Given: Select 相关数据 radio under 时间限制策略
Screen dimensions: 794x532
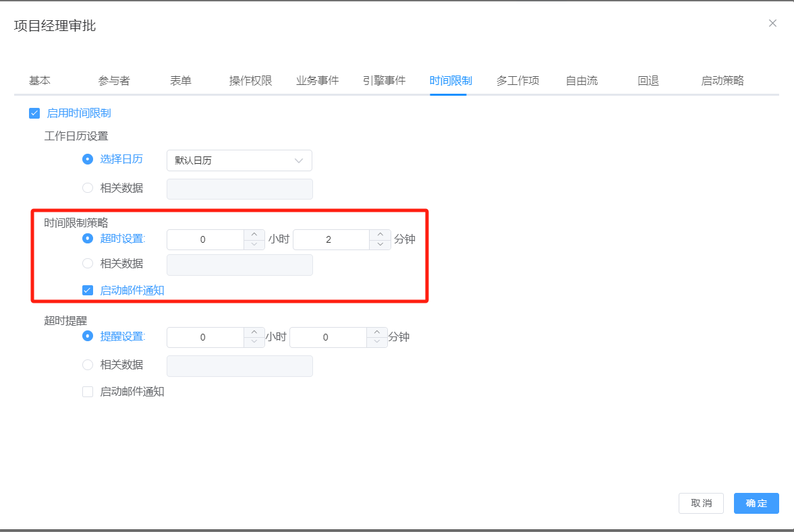Looking at the screenshot, I should [x=88, y=264].
